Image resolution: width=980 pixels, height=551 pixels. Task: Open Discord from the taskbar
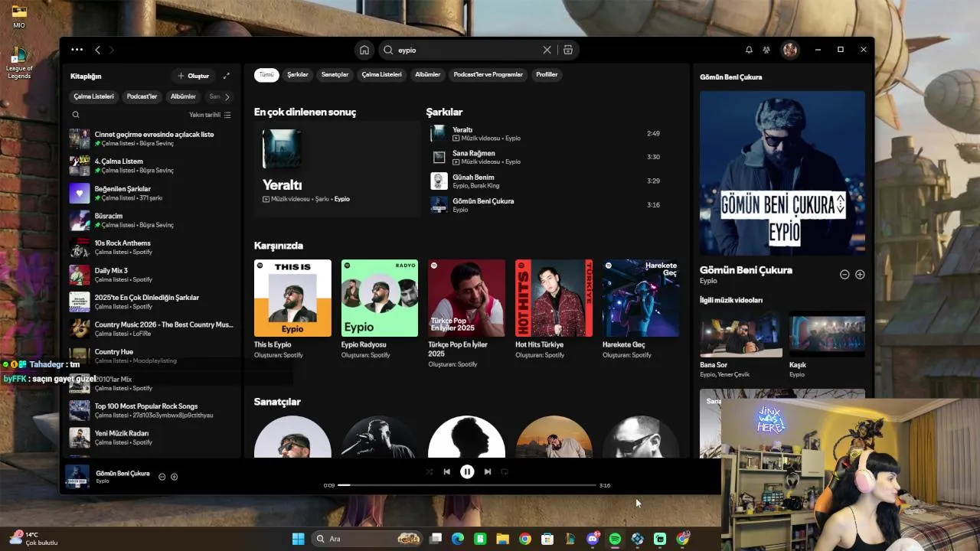593,539
